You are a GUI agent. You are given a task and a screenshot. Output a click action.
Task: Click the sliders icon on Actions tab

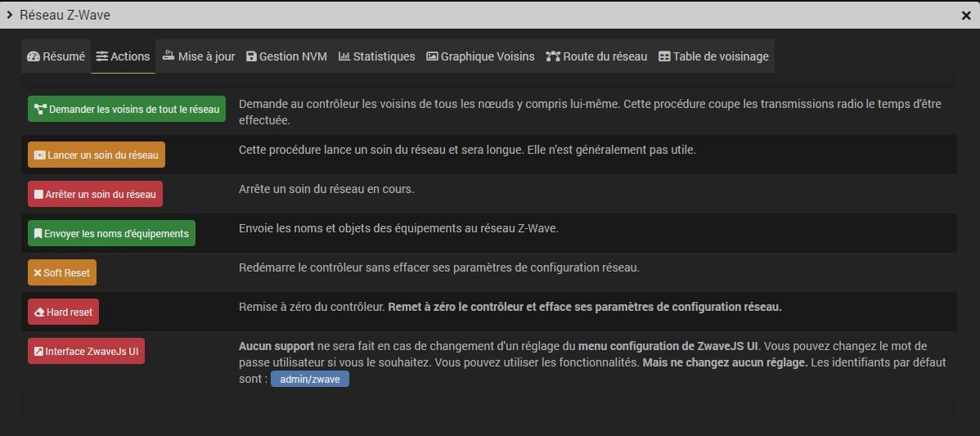(102, 56)
